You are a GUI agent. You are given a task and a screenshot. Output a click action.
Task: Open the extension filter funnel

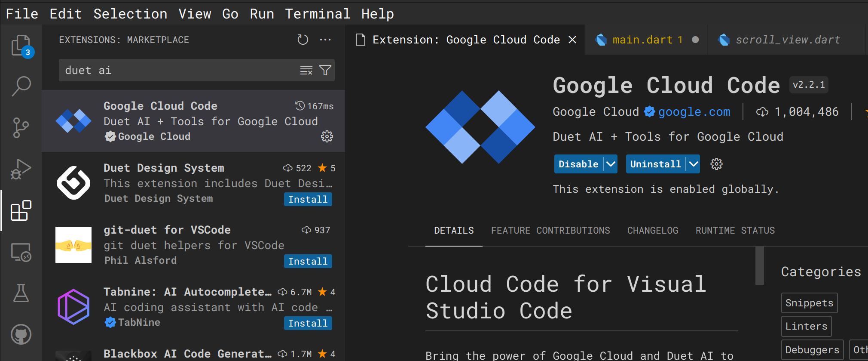pyautogui.click(x=325, y=70)
